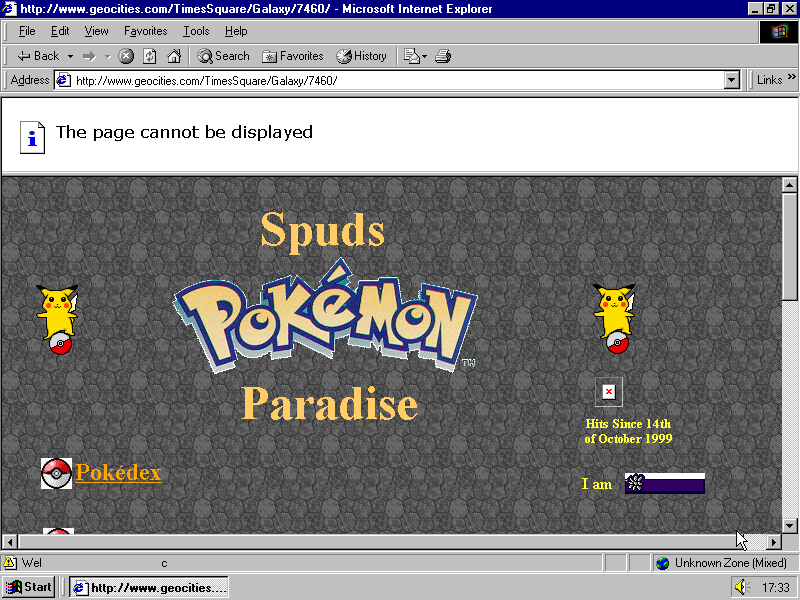800x600 pixels.
Task: Go to the Home page icon
Action: pyautogui.click(x=174, y=56)
